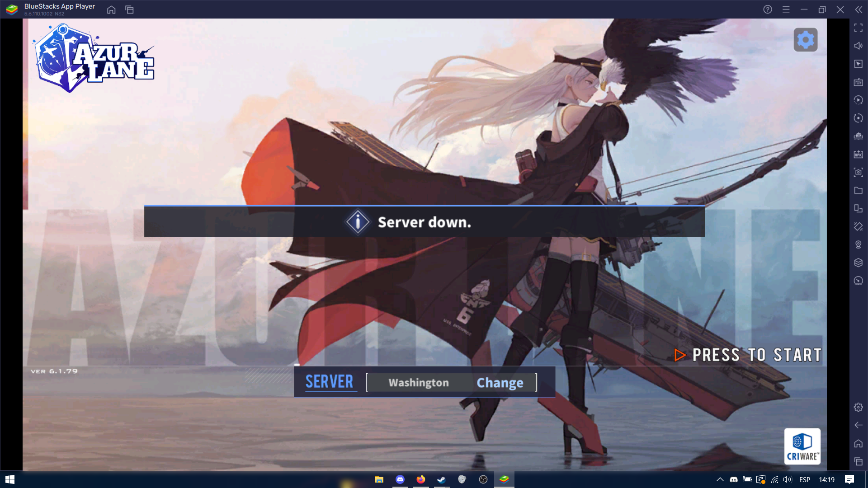Take a screenshot with the sidebar camera icon
Screen dimensions: 868x488
pyautogui.click(x=859, y=172)
